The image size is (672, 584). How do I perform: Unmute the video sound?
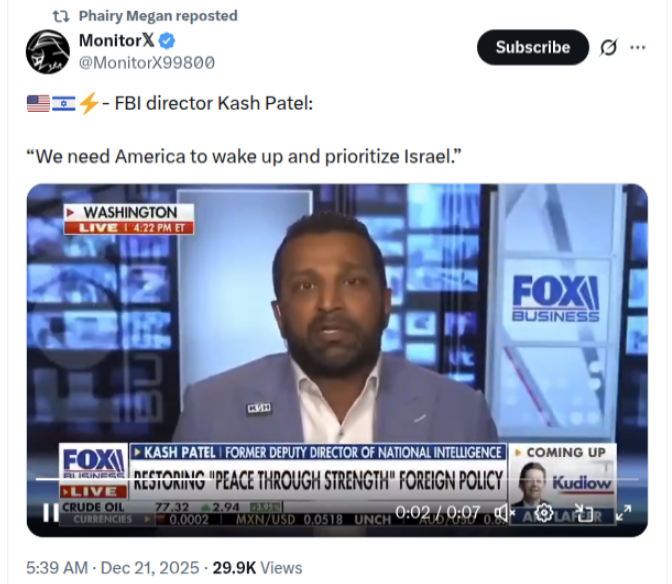(x=505, y=513)
